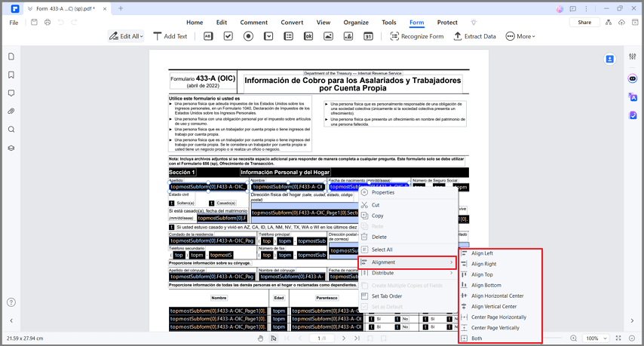644x346 pixels.
Task: Select the List Box field tool
Action: [x=289, y=36]
